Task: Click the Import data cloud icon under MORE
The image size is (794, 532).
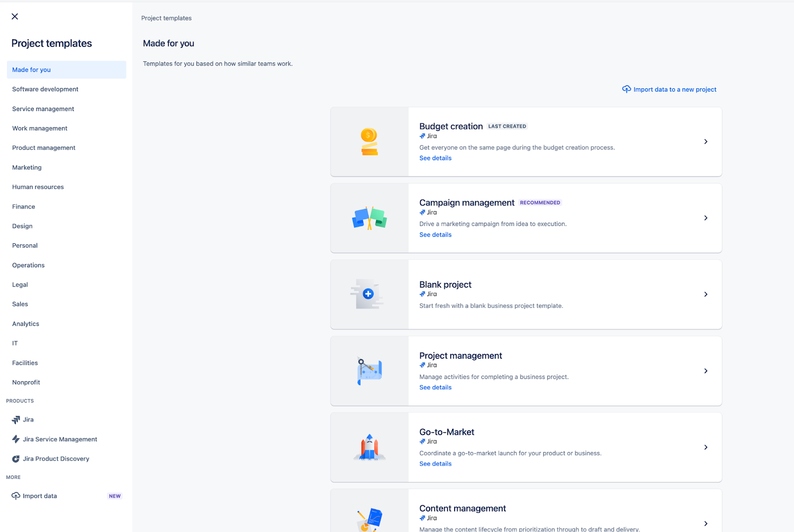Action: [15, 495]
